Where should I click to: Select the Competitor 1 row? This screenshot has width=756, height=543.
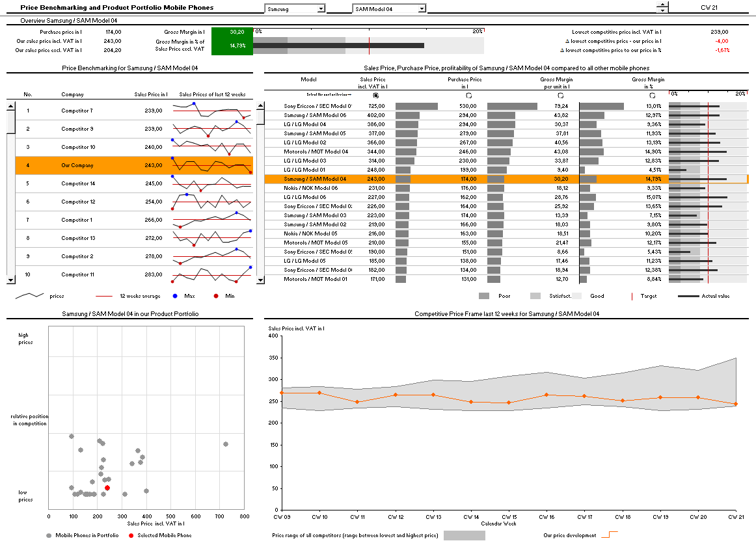tap(134, 220)
